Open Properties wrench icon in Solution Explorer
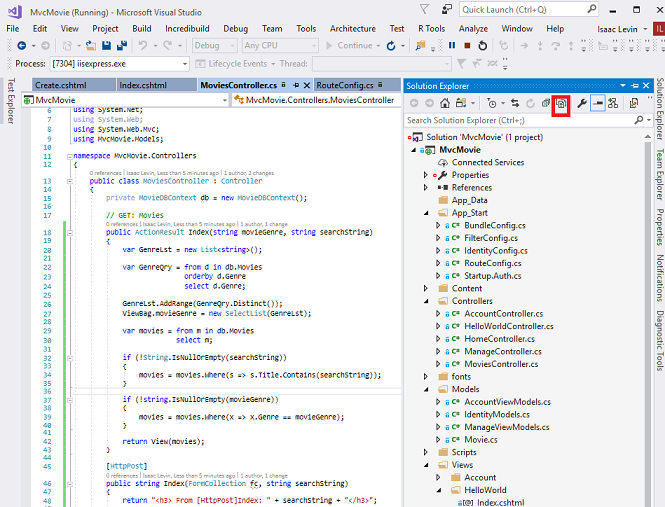Screen dimensions: 665x507 582,103
